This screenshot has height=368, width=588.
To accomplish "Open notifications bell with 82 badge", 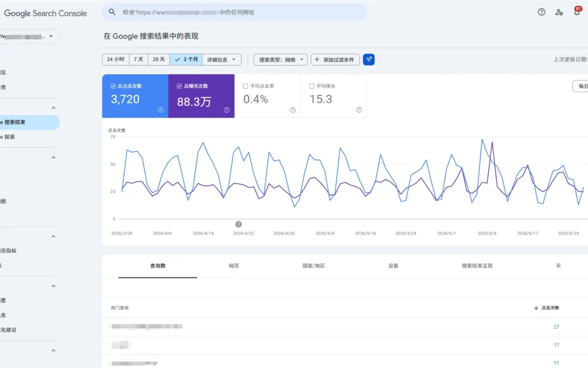I will pyautogui.click(x=577, y=11).
